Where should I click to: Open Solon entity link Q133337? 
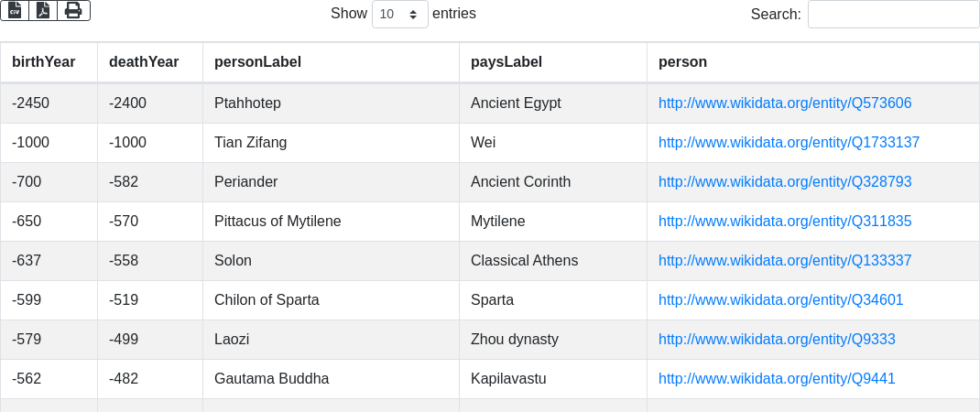coord(785,261)
